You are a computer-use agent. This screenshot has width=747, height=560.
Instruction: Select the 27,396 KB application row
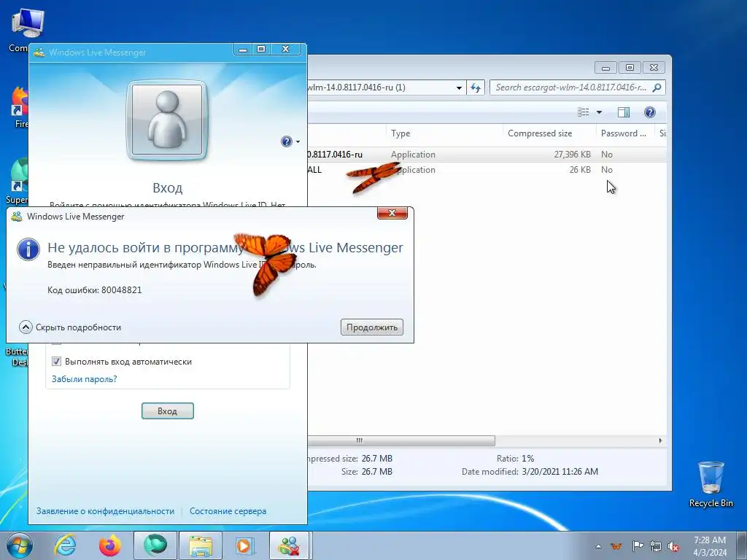(x=487, y=155)
